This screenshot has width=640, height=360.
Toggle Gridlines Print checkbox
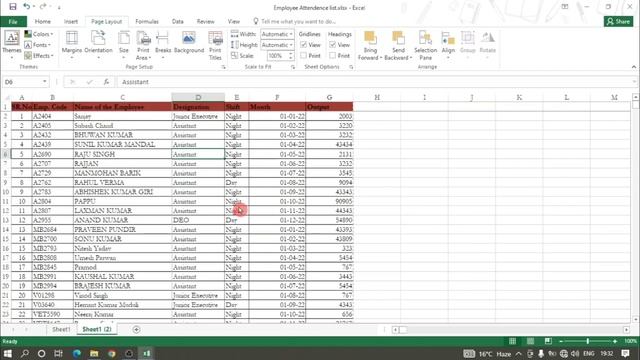(x=304, y=56)
